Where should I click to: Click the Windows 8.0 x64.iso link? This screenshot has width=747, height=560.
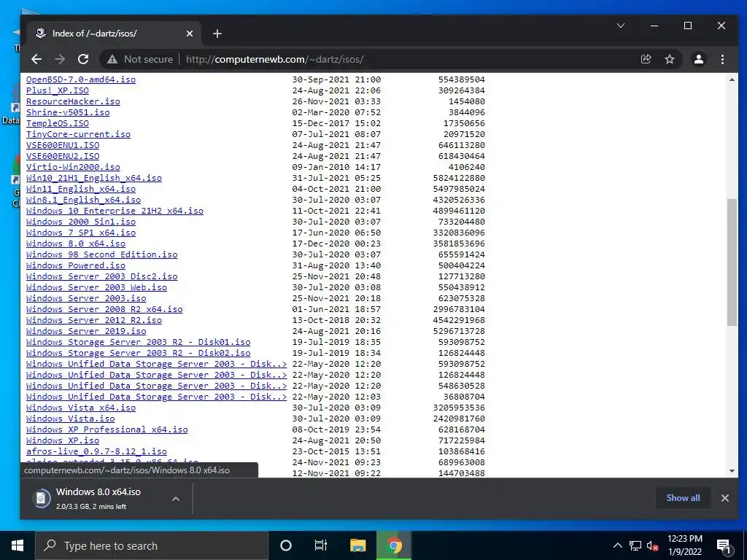pyautogui.click(x=76, y=244)
